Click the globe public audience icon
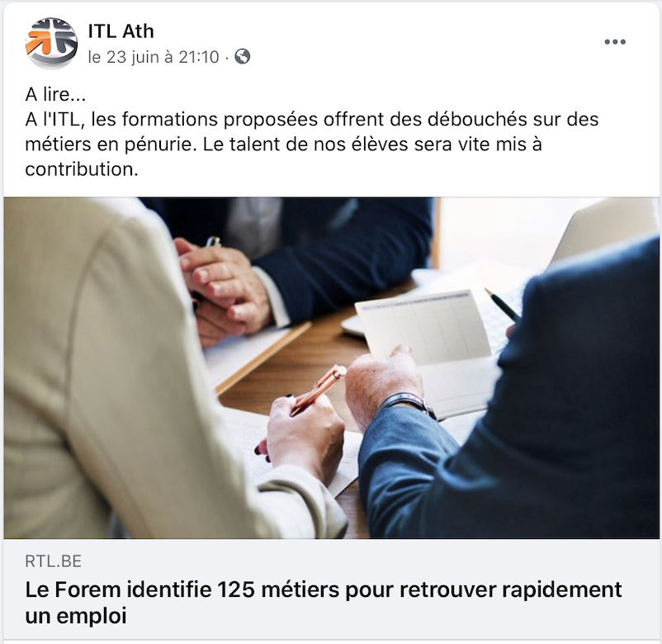 [x=243, y=56]
